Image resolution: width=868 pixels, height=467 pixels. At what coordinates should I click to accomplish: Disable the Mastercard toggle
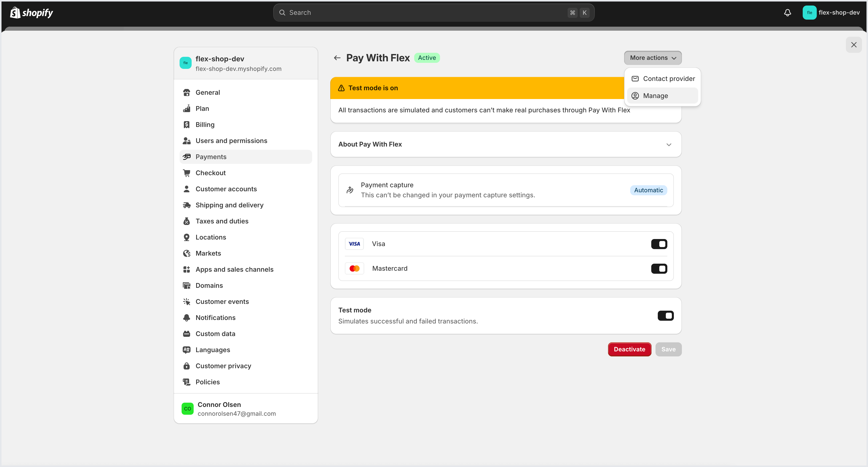point(659,268)
